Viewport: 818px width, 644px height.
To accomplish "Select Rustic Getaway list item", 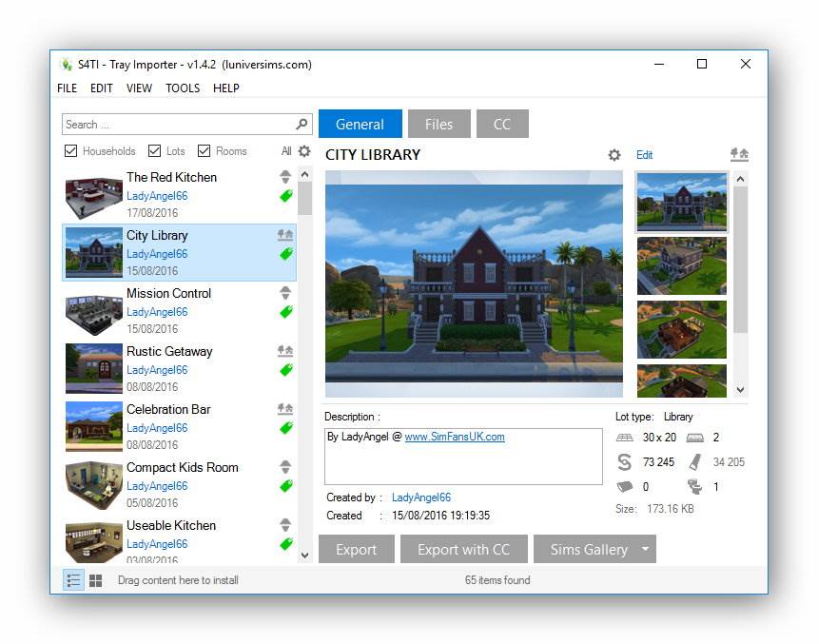I will coord(179,368).
